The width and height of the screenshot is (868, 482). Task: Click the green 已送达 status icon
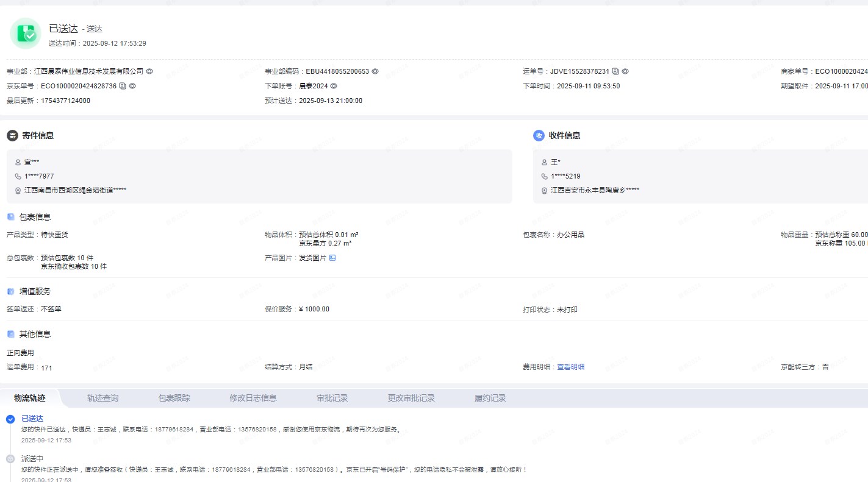(26, 34)
